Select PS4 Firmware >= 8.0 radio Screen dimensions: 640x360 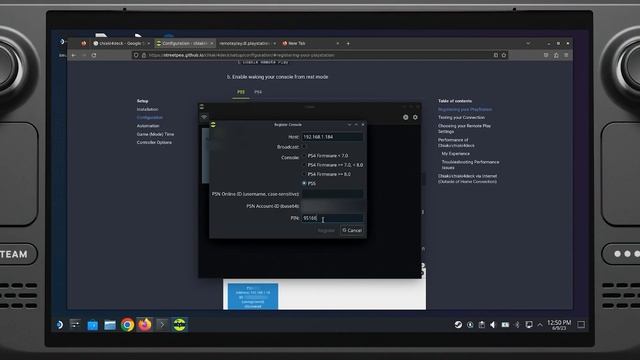[304, 174]
